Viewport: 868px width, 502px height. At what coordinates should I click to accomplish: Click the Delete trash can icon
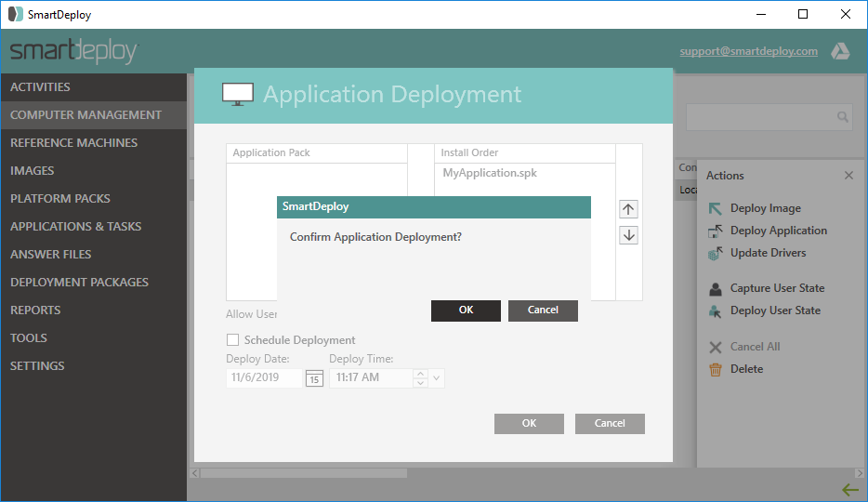coord(716,369)
